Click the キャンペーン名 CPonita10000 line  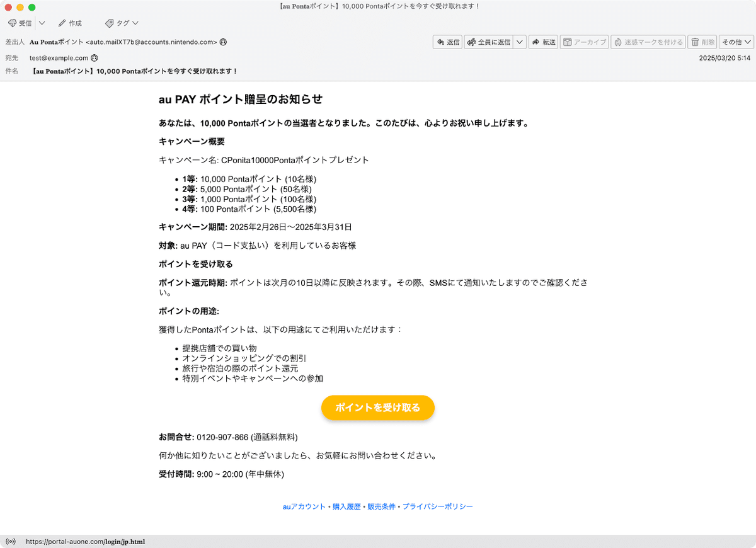(264, 160)
